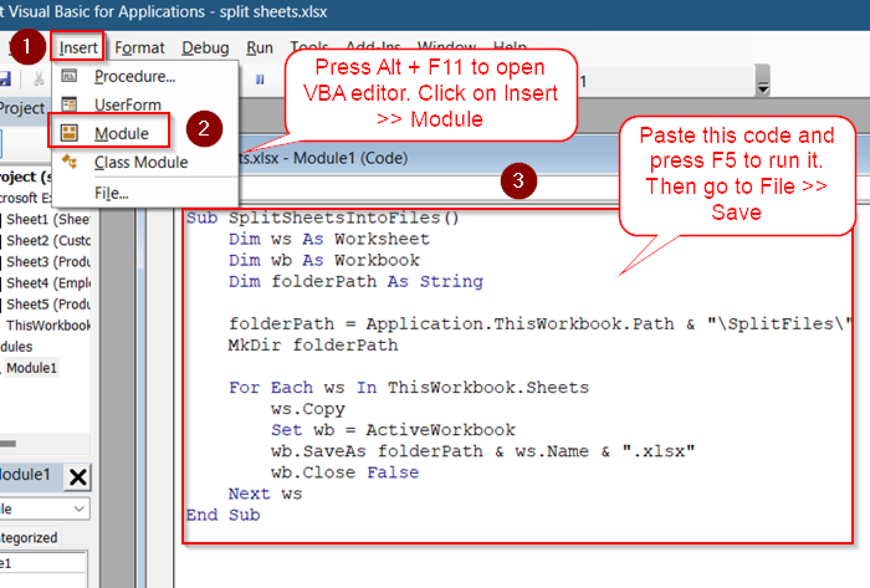Image resolution: width=870 pixels, height=588 pixels.
Task: Open the Debug menu
Action: coord(205,47)
